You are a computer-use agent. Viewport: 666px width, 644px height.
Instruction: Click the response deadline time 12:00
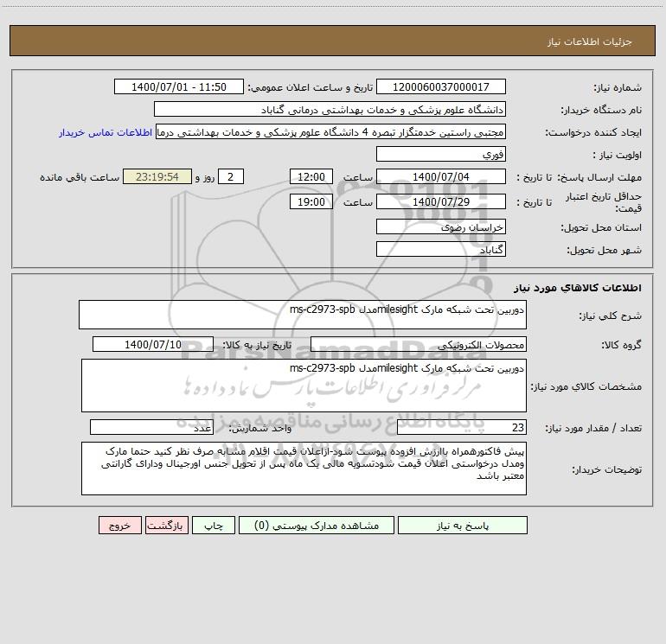point(311,176)
